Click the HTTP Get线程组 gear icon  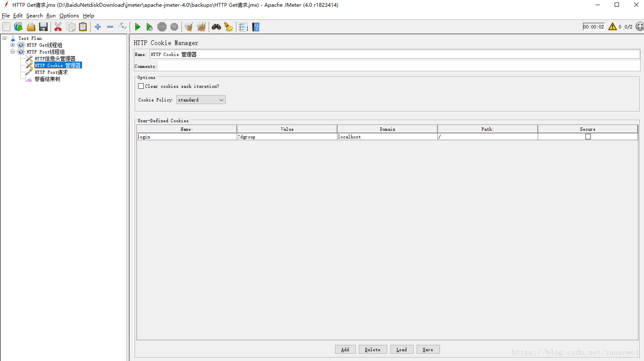pos(21,45)
